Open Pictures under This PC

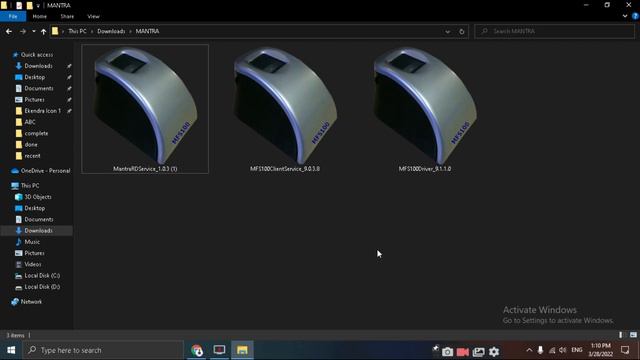click(x=34, y=253)
